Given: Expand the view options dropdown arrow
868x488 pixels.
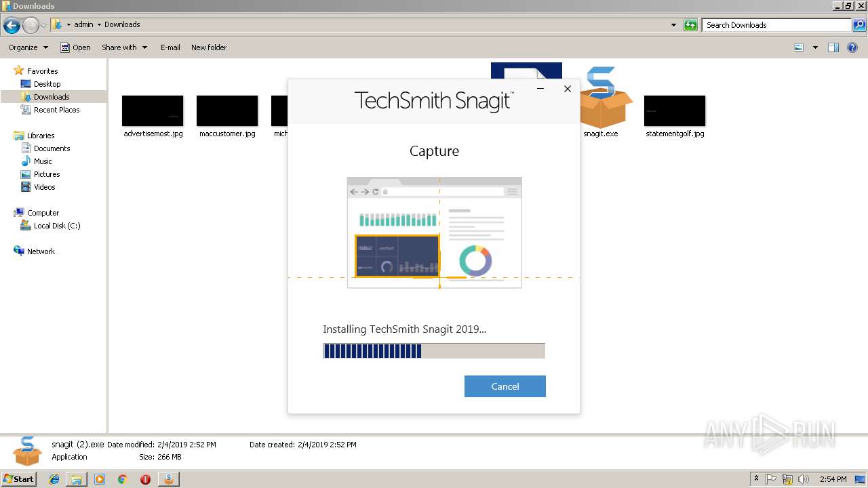Looking at the screenshot, I should pyautogui.click(x=815, y=47).
